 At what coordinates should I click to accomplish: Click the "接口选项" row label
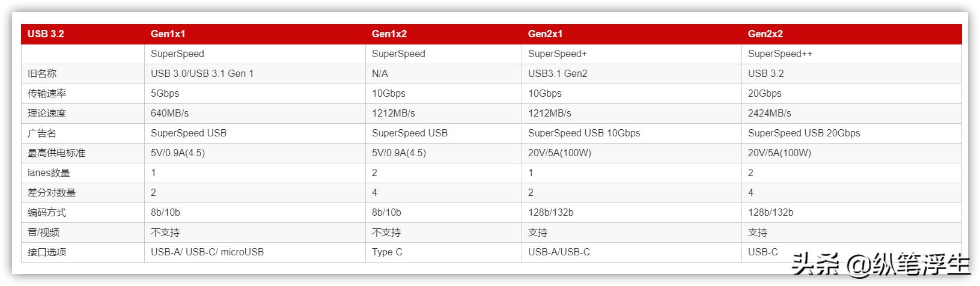click(x=47, y=252)
